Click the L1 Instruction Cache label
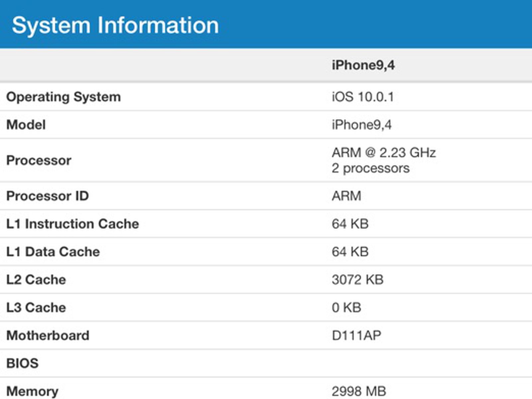532x399 pixels. point(72,224)
